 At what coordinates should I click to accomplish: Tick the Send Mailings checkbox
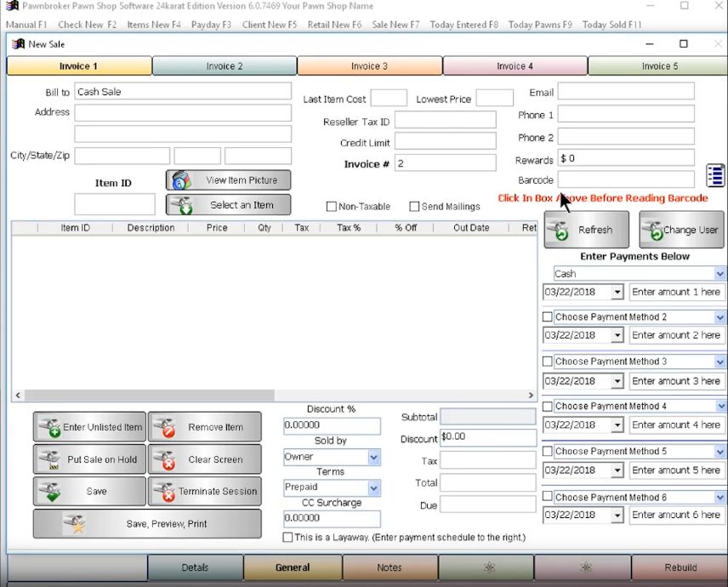414,206
